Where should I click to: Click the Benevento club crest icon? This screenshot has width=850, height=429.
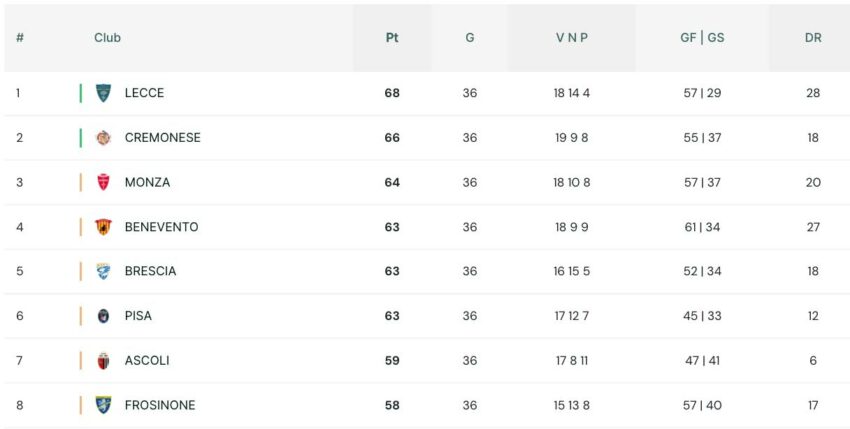(x=103, y=227)
